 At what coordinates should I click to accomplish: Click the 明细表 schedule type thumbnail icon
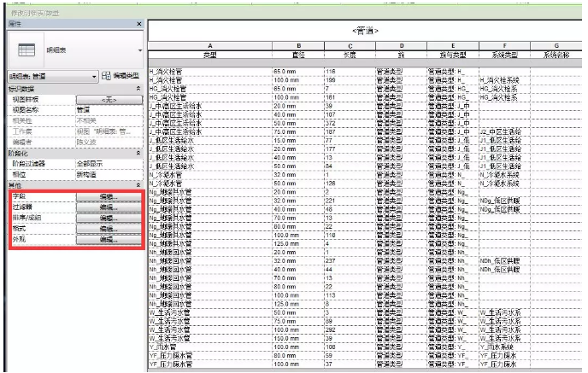(x=26, y=50)
